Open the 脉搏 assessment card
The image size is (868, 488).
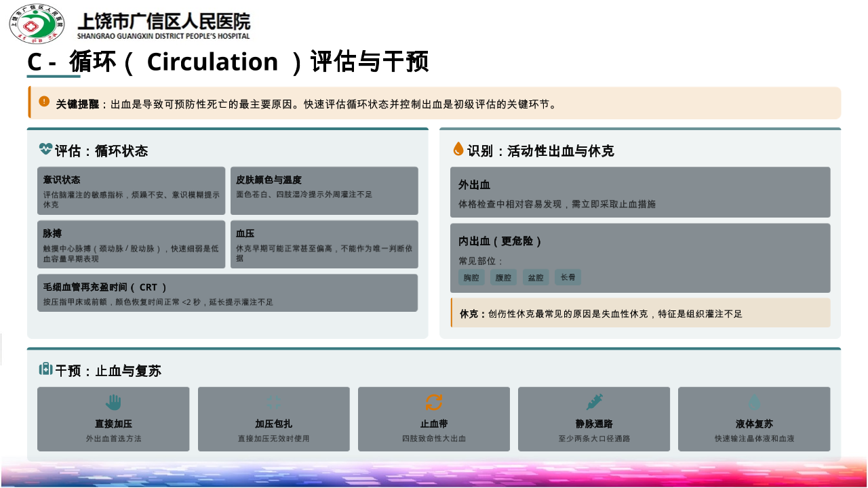coord(131,245)
